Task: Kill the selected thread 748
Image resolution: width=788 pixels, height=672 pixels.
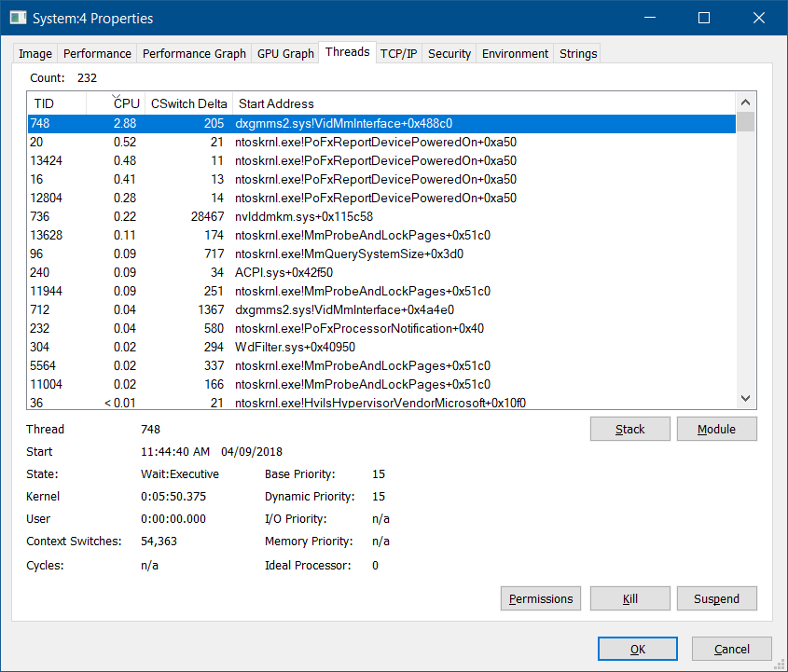Action: point(630,598)
